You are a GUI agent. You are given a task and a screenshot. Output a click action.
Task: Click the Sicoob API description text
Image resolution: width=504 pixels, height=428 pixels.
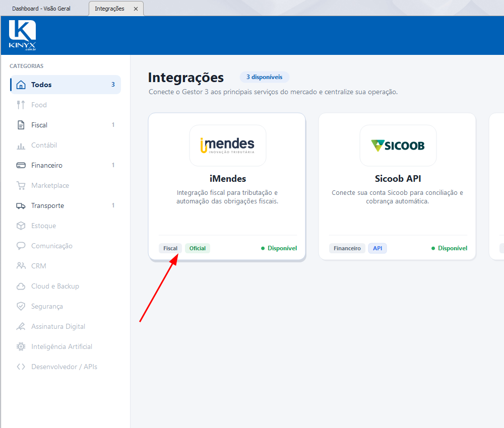tap(398, 197)
